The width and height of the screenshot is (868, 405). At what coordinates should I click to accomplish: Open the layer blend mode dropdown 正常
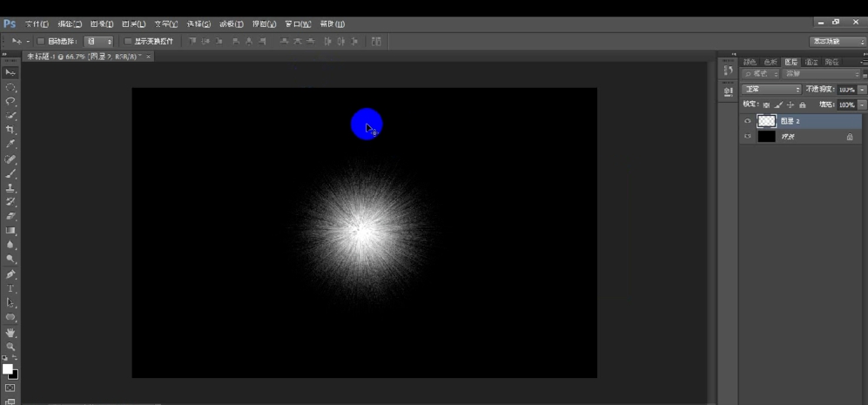click(771, 89)
